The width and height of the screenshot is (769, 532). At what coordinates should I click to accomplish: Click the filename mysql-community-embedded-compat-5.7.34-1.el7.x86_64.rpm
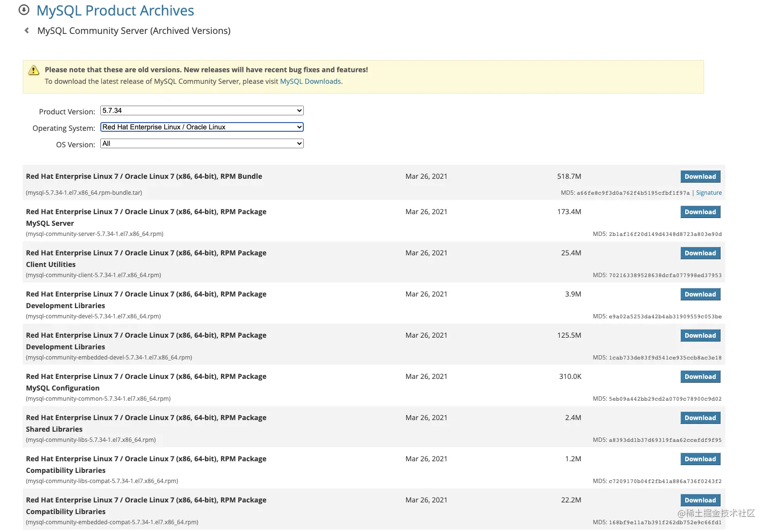[x=112, y=522]
